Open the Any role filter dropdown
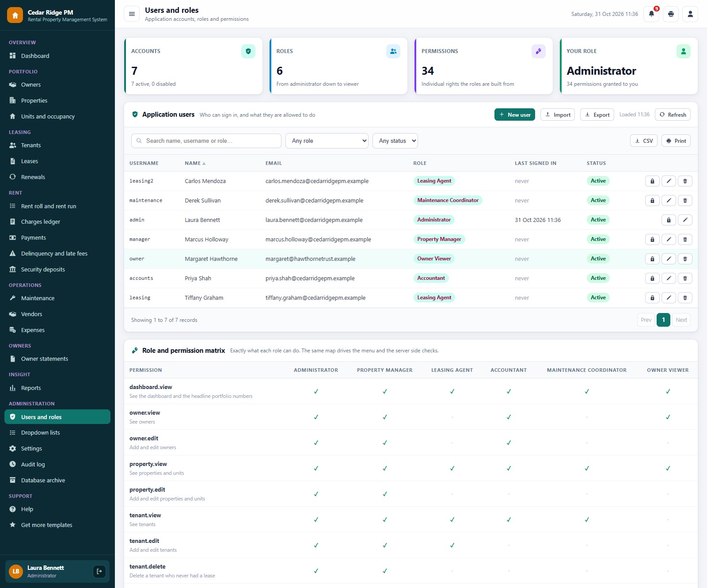707x588 pixels. pos(327,141)
